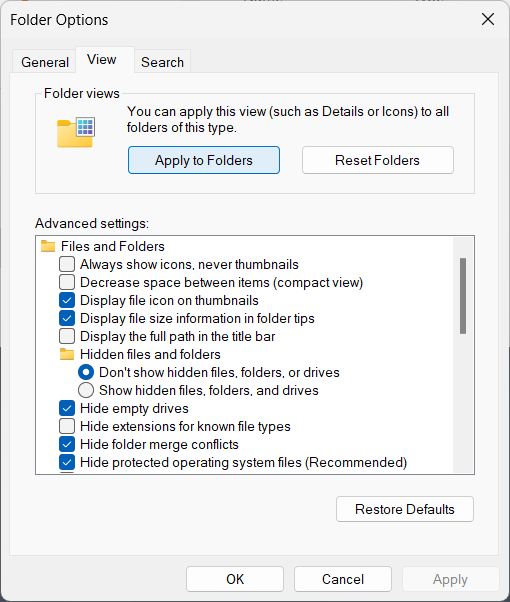Uncheck Display file icon on thumbnails
This screenshot has width=510, height=602.
pos(67,300)
